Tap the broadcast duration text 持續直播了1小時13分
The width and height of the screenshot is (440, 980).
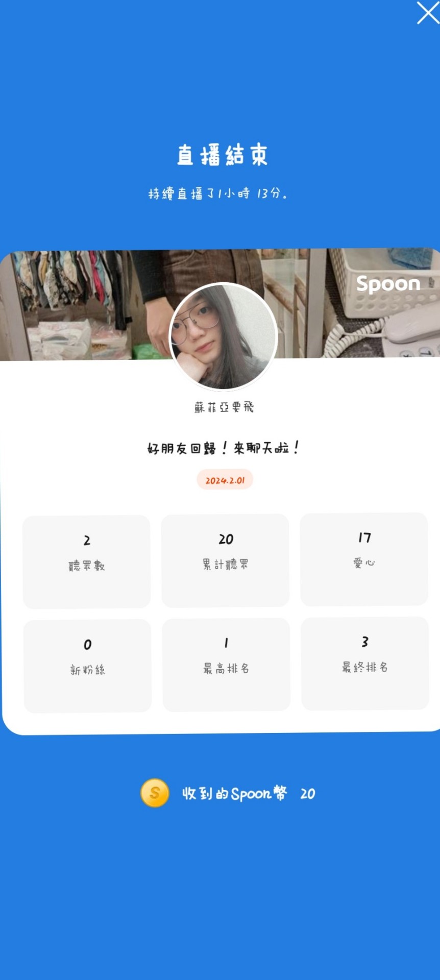pos(218,193)
